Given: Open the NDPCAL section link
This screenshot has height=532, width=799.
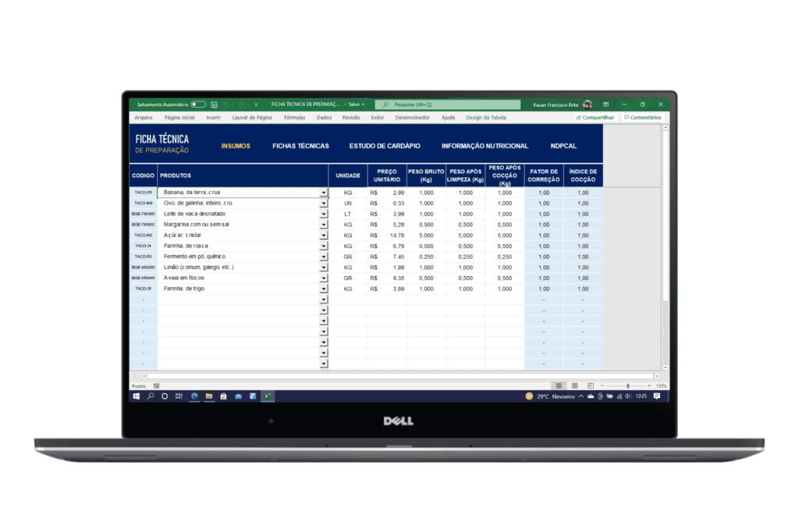Looking at the screenshot, I should click(x=563, y=146).
